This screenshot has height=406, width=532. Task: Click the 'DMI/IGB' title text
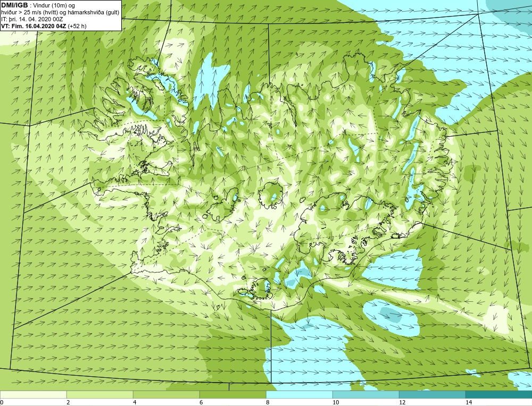(x=14, y=5)
